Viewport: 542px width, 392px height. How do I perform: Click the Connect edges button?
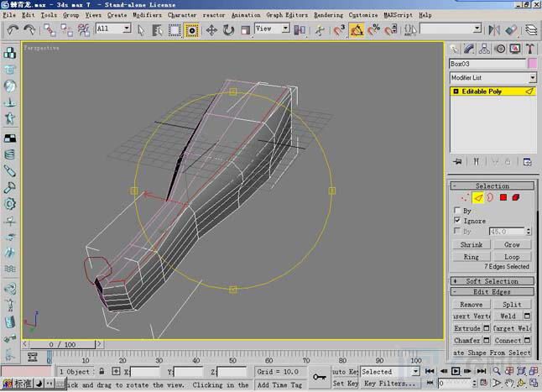[508, 341]
